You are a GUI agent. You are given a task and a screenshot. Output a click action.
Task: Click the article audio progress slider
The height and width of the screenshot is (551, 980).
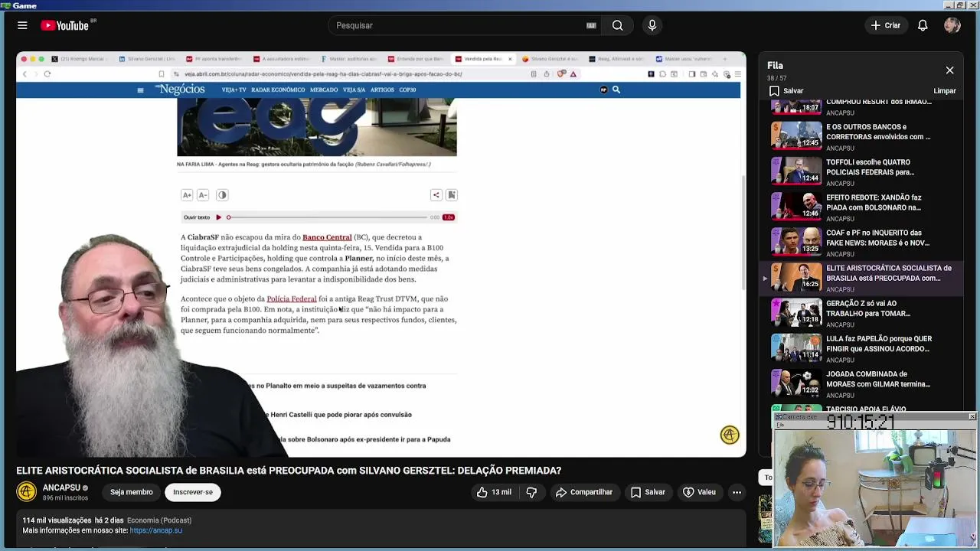pyautogui.click(x=327, y=217)
